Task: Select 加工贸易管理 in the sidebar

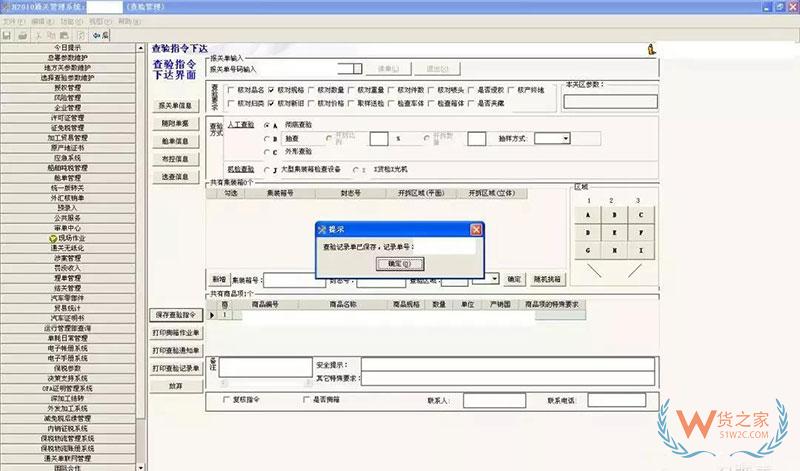Action: click(x=68, y=138)
